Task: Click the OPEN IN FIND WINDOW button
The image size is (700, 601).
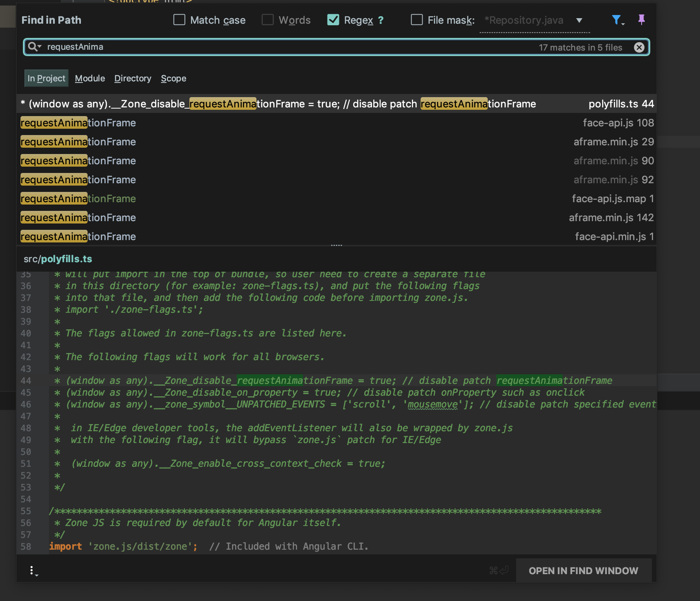Action: (584, 570)
